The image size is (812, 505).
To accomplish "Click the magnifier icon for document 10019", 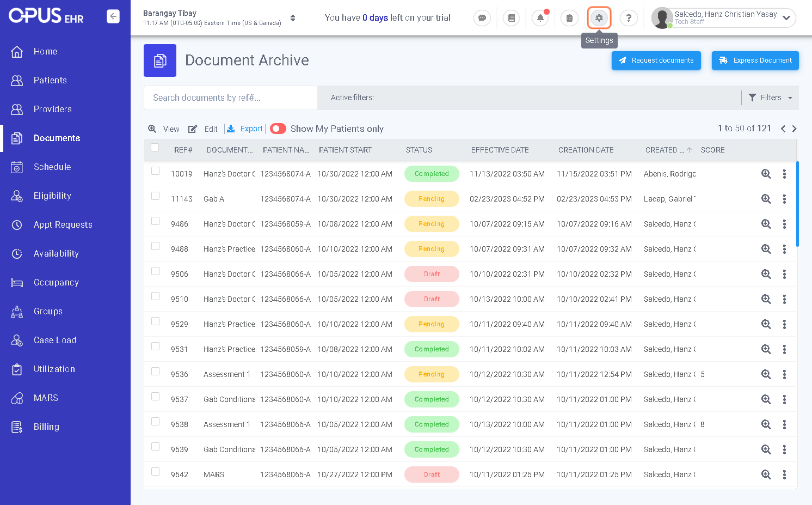I will click(x=766, y=174).
